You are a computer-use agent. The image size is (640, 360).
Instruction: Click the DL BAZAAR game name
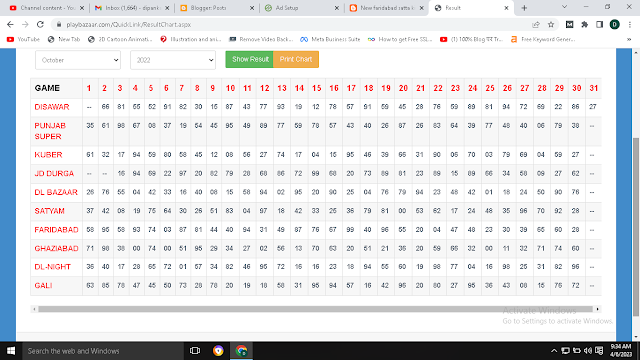(56, 192)
